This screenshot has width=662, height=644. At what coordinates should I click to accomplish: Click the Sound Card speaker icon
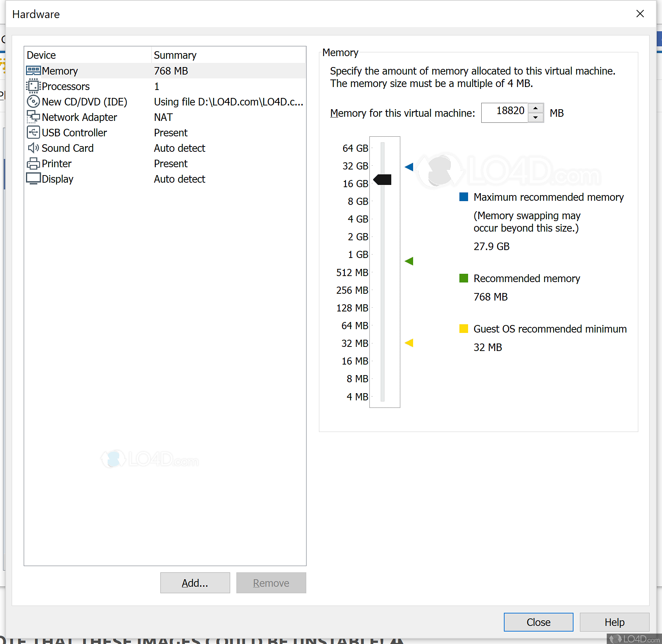pos(33,148)
